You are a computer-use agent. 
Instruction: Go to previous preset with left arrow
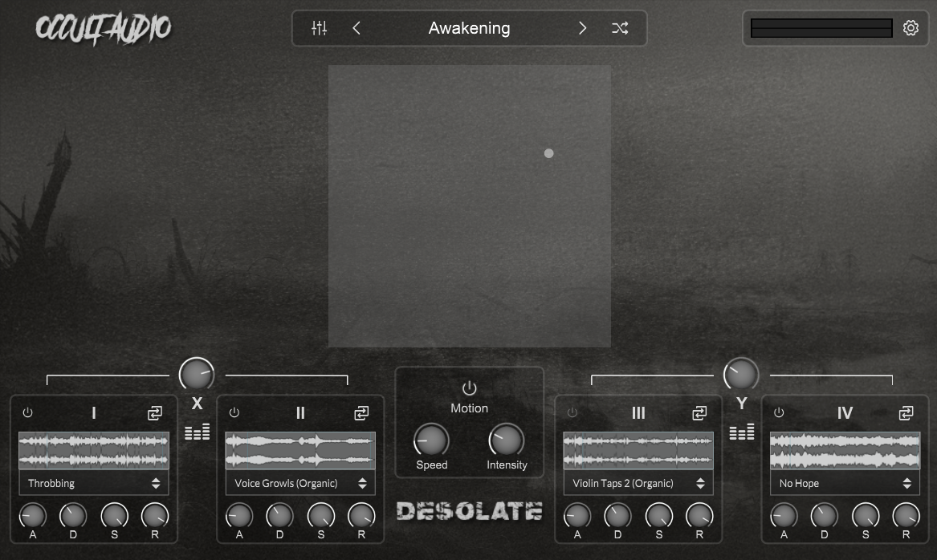coord(356,28)
